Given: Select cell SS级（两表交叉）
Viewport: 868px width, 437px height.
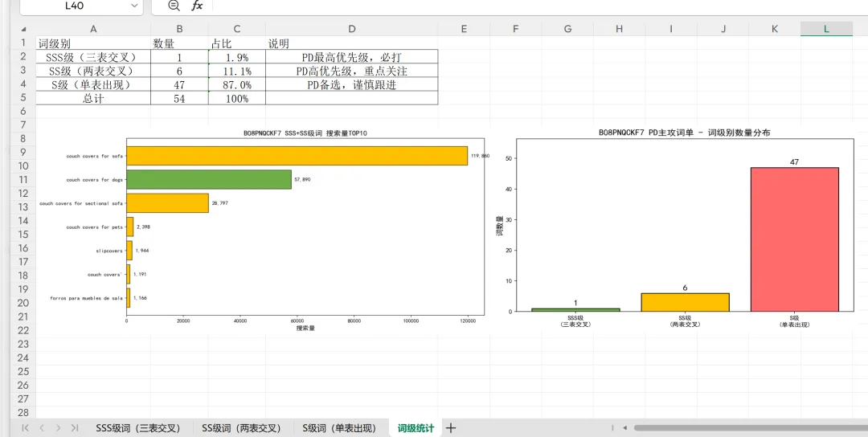Looking at the screenshot, I should click(93, 70).
